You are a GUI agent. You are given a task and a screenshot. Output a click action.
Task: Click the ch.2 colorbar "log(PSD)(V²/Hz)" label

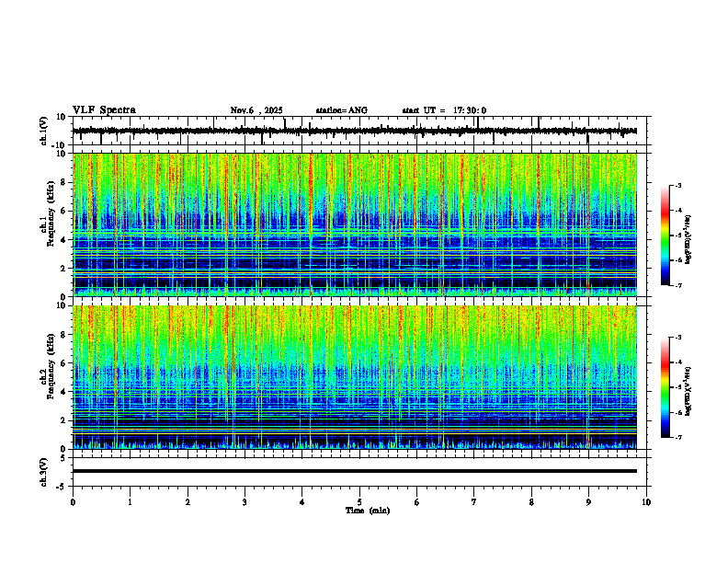click(688, 390)
